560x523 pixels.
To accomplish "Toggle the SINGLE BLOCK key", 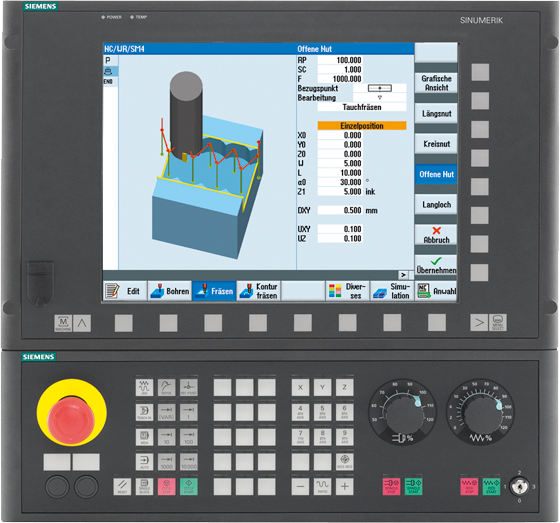I will (144, 487).
